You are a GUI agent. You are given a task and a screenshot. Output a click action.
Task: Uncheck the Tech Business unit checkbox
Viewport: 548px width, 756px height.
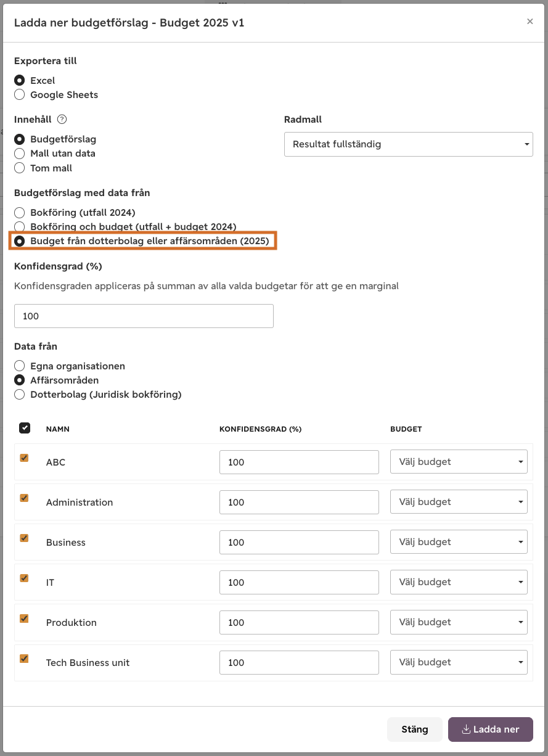point(24,658)
